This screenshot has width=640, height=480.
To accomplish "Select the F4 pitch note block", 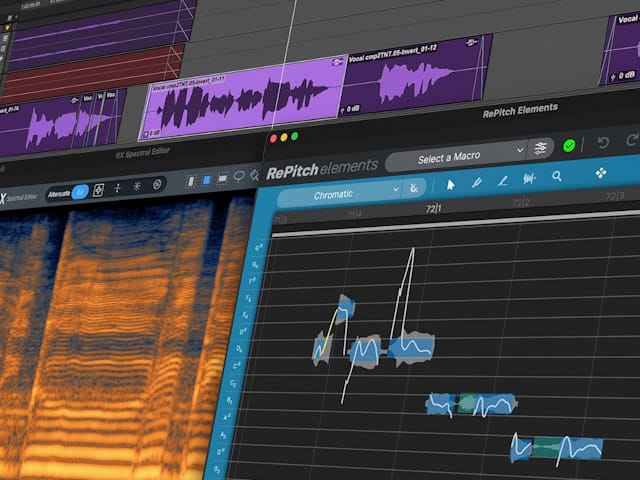I will [x=347, y=308].
